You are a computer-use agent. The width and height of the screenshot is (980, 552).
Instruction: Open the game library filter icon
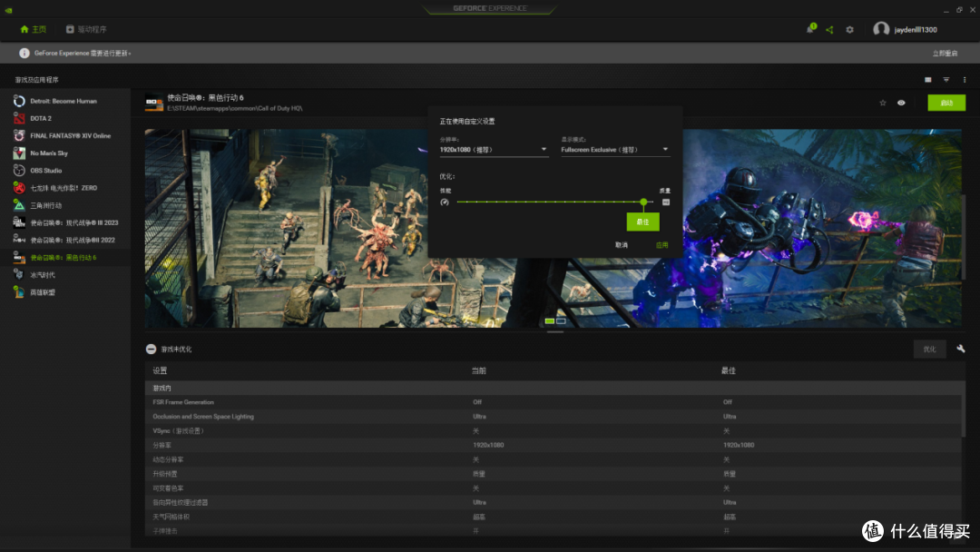[946, 79]
